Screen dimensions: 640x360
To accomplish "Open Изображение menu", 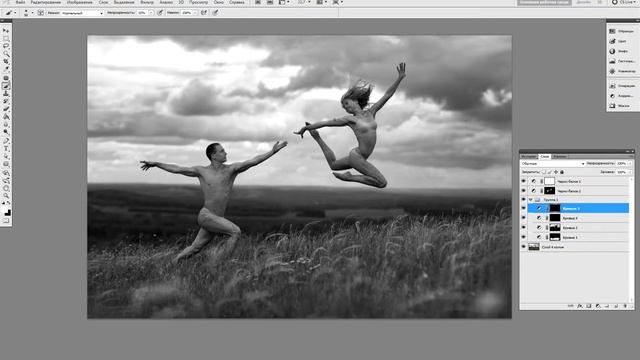I will [80, 2].
